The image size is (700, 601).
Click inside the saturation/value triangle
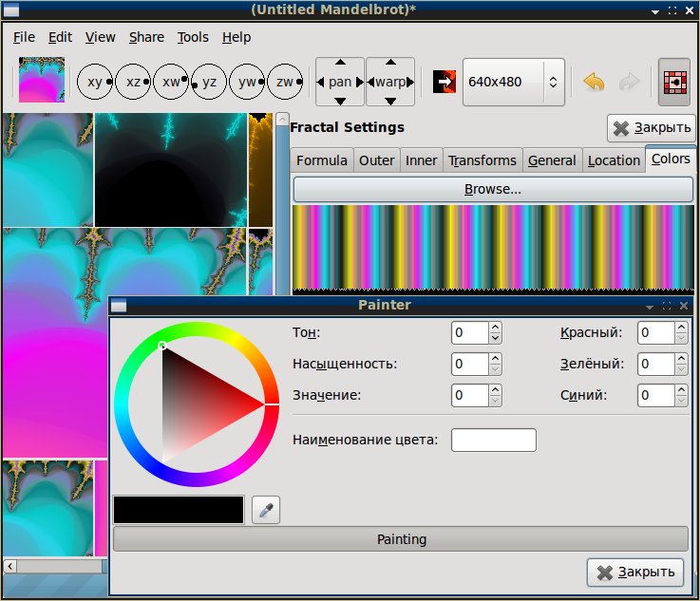tap(197, 404)
